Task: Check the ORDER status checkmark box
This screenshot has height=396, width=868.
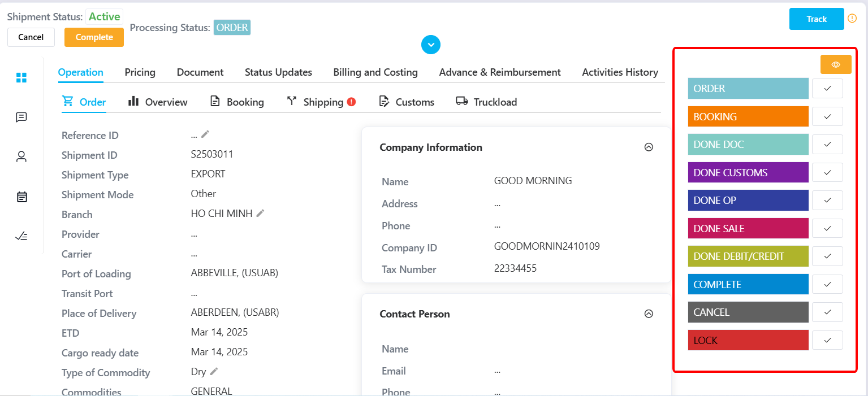Action: pyautogui.click(x=827, y=89)
